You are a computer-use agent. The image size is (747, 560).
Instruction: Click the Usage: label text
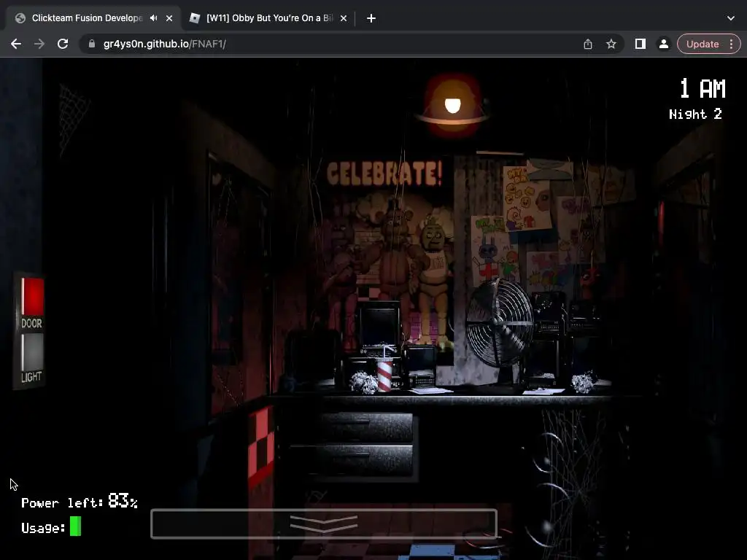click(x=43, y=528)
